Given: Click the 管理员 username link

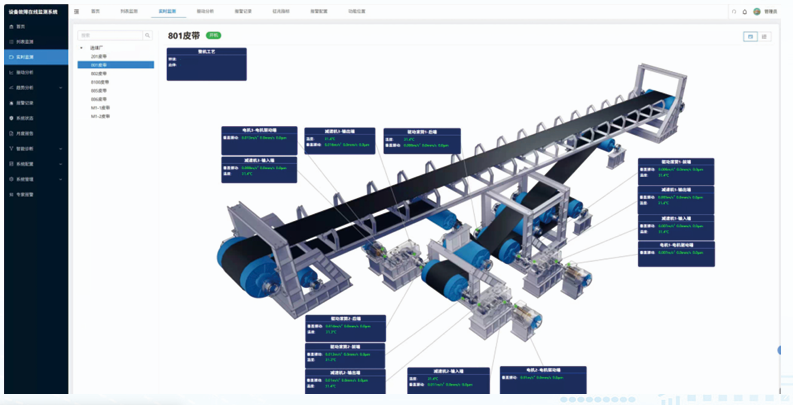Looking at the screenshot, I should tap(771, 11).
